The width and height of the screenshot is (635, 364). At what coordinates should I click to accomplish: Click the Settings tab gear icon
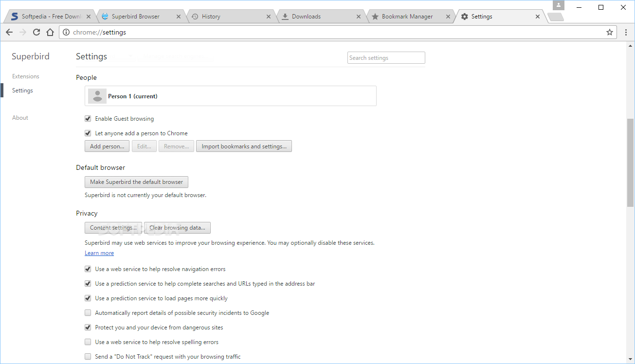[465, 17]
